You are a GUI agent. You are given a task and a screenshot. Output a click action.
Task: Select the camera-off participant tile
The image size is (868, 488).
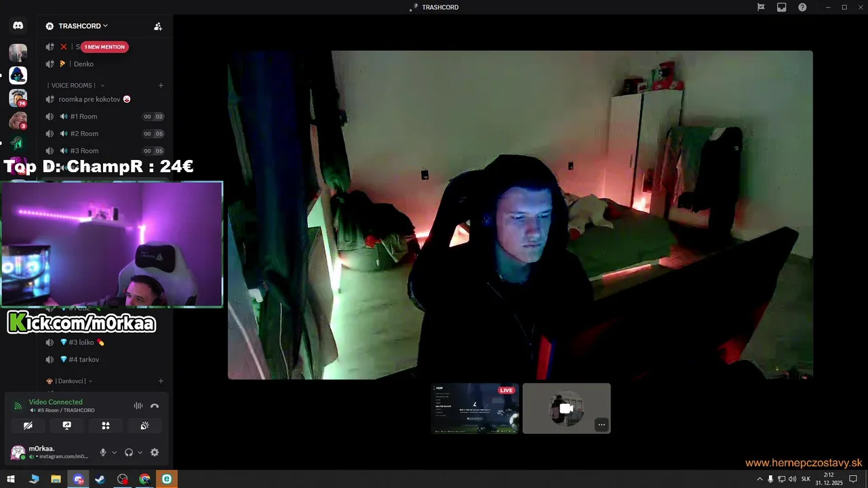tap(566, 408)
